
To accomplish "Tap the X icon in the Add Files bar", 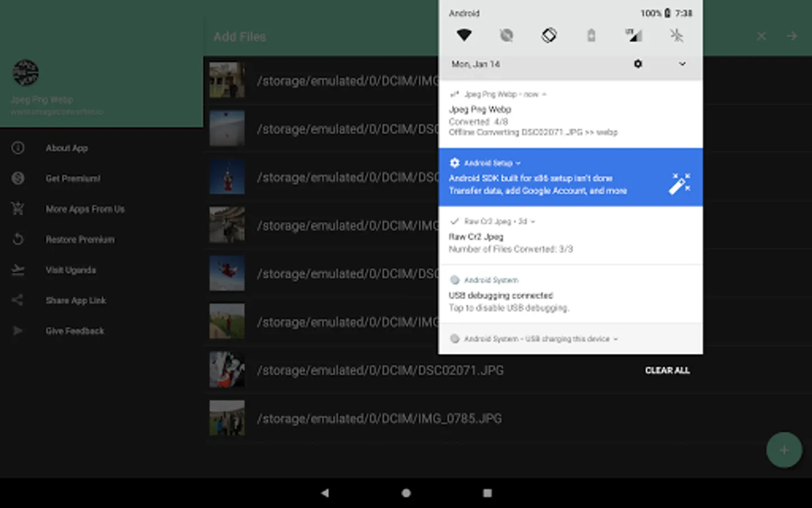I will coord(761,36).
